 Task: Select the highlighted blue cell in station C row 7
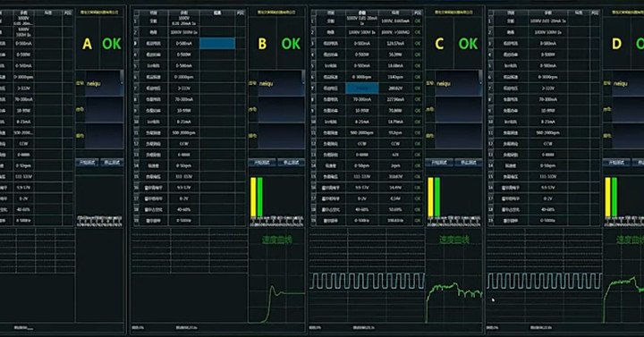click(362, 88)
